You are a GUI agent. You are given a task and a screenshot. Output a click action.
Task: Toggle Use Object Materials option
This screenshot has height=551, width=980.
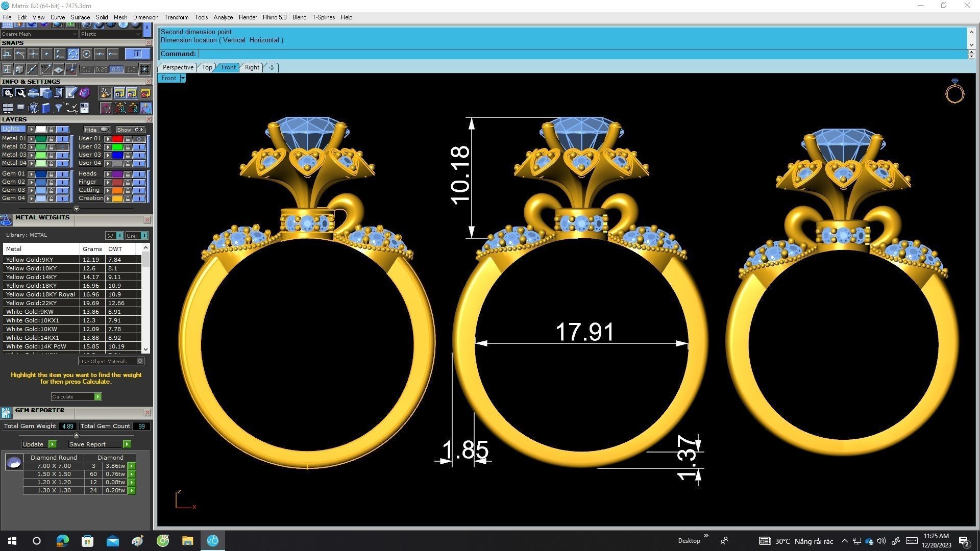[x=111, y=361]
